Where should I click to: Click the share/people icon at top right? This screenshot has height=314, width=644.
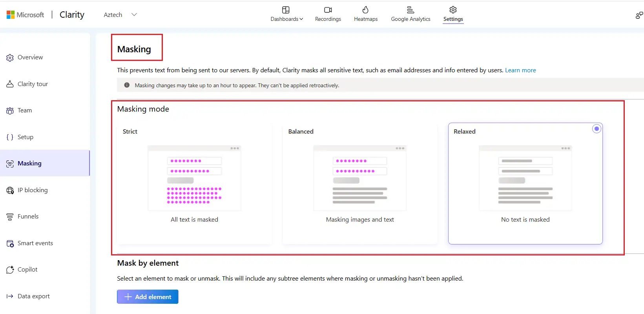click(639, 15)
